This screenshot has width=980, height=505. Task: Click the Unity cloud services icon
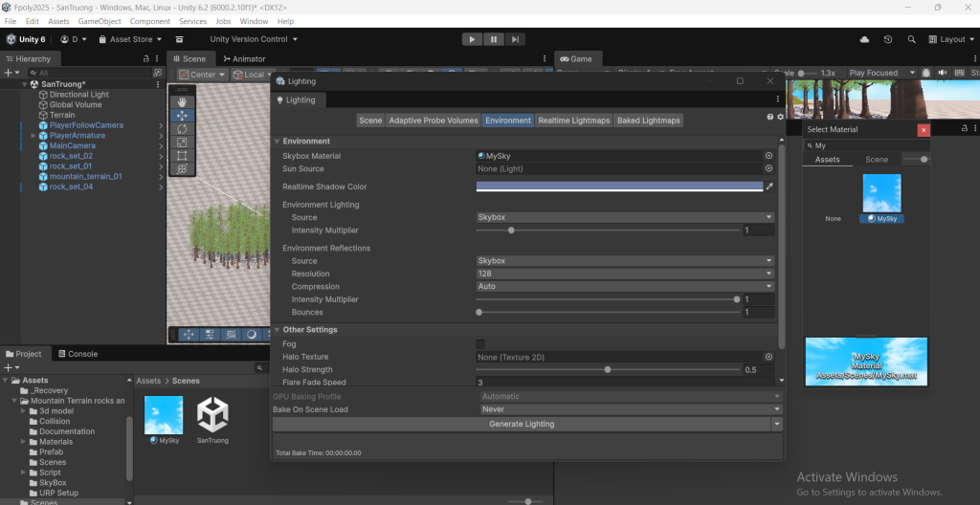[x=865, y=39]
